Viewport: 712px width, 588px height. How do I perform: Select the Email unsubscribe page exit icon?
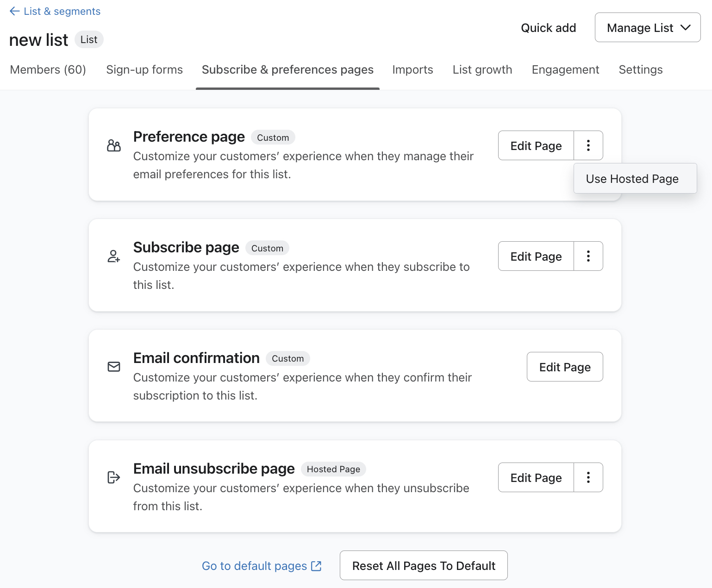pyautogui.click(x=113, y=477)
